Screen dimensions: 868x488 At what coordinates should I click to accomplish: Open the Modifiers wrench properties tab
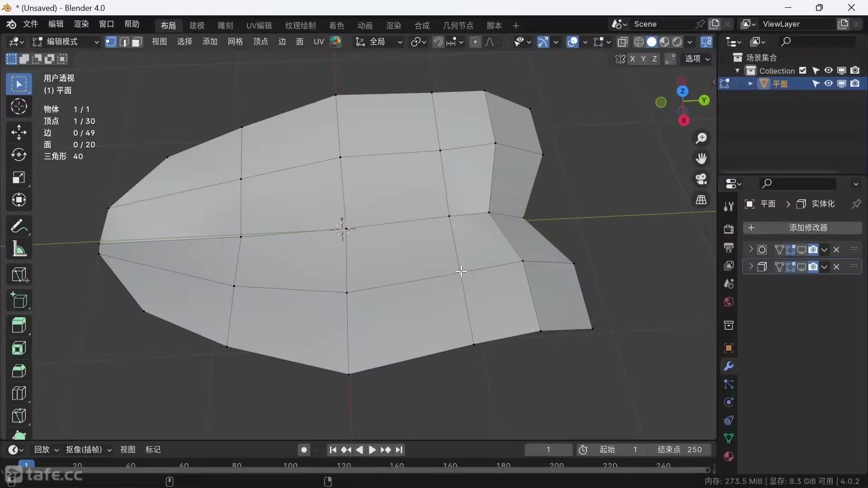728,366
